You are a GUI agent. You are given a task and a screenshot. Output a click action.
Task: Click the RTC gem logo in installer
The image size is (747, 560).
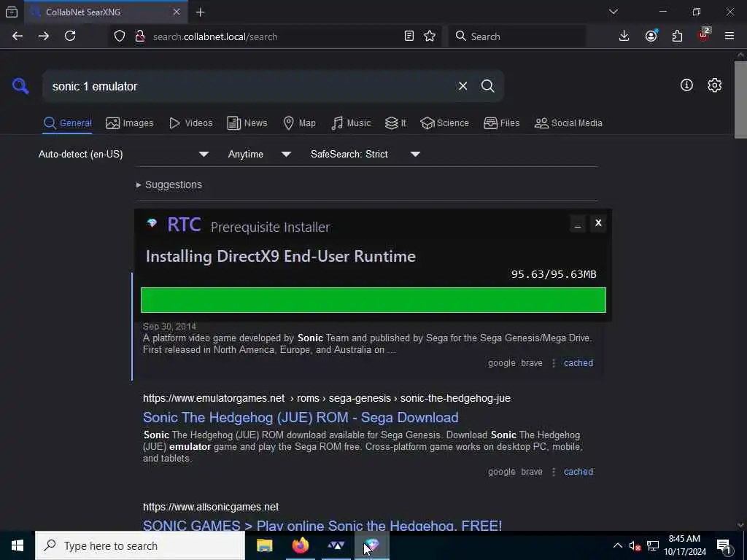click(152, 223)
